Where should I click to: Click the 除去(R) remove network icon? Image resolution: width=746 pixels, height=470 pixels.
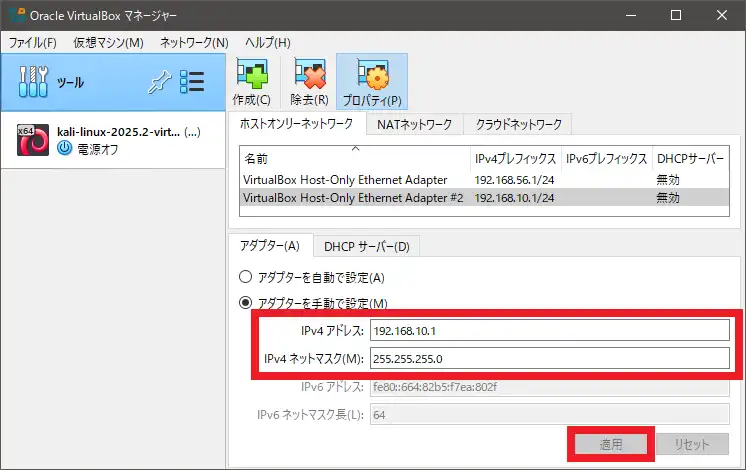pyautogui.click(x=310, y=74)
